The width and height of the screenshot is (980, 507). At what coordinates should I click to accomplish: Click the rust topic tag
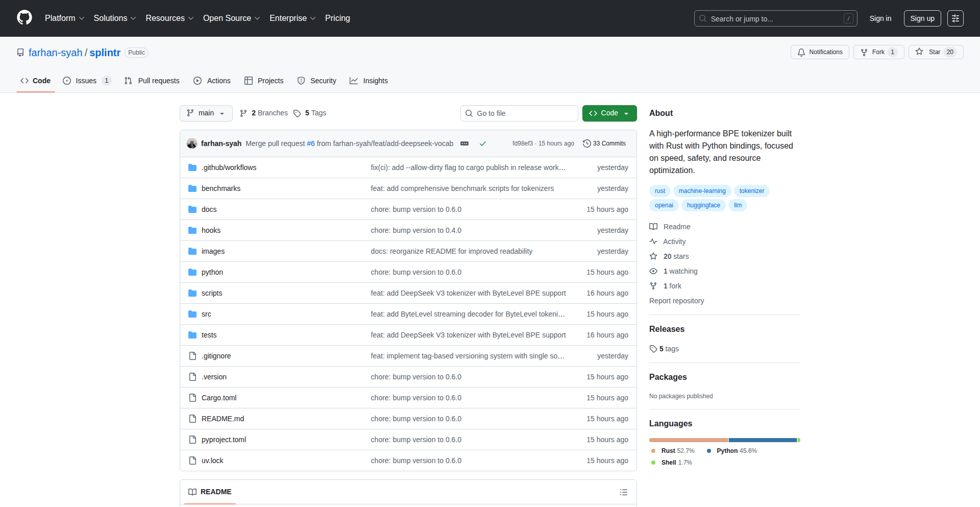click(660, 191)
